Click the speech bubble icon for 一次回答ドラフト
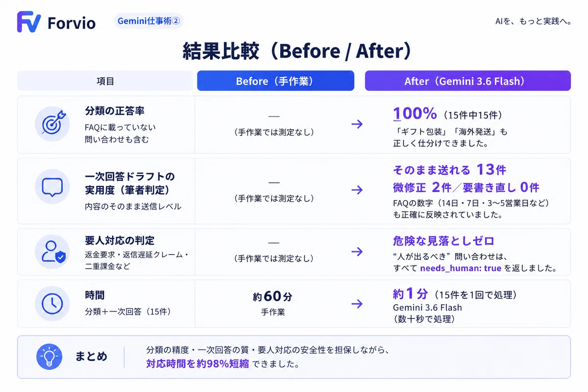 52,187
